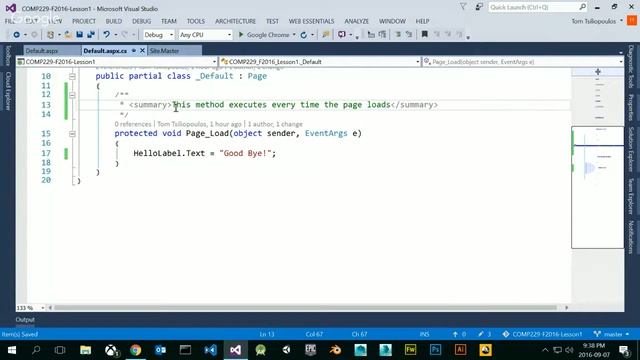The height and width of the screenshot is (360, 640).
Task: Click the pending changes pencil status
Action: [x=484, y=334]
